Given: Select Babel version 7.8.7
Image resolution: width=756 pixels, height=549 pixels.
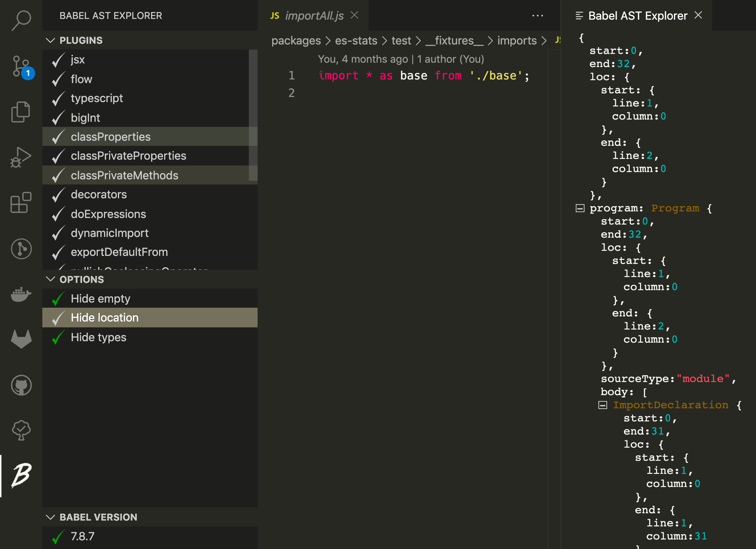Looking at the screenshot, I should tap(150, 536).
